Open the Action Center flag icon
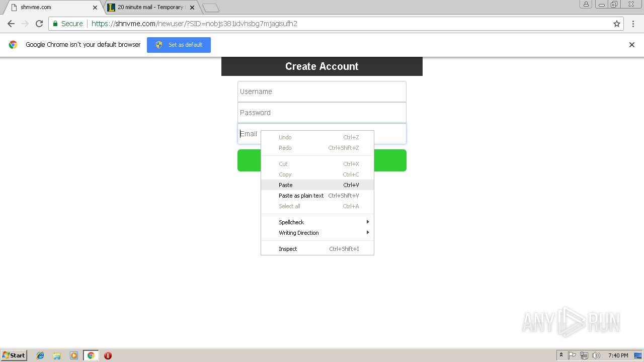This screenshot has height=362, width=644. 572,355
